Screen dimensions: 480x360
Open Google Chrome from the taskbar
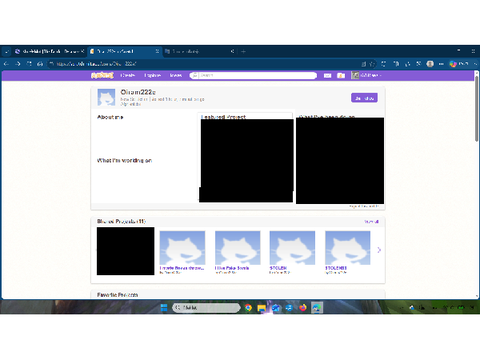click(x=248, y=308)
